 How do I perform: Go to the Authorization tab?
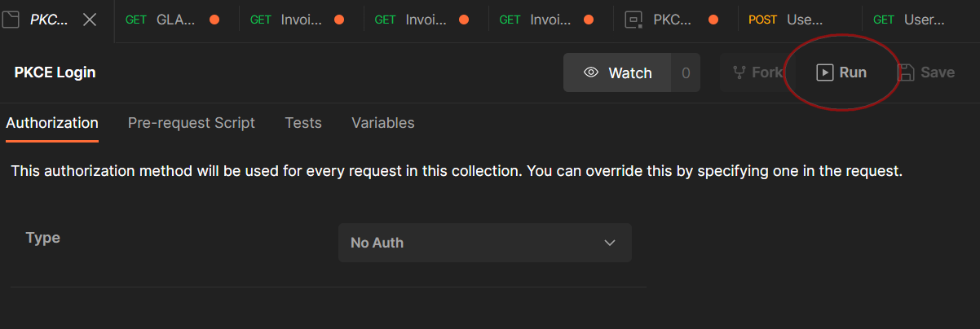[52, 123]
